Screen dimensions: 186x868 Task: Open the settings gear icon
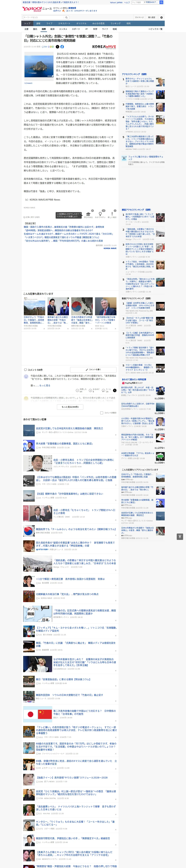coord(161,18)
